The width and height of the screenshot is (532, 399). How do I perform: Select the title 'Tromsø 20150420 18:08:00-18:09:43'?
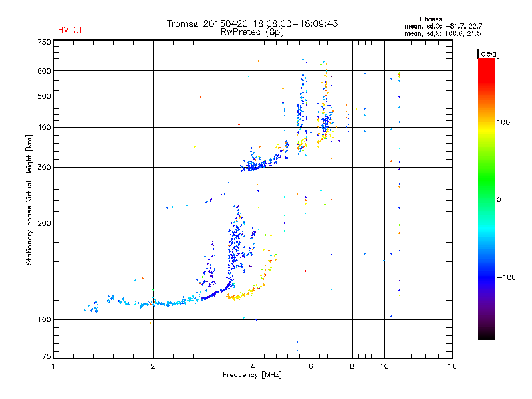pos(252,23)
